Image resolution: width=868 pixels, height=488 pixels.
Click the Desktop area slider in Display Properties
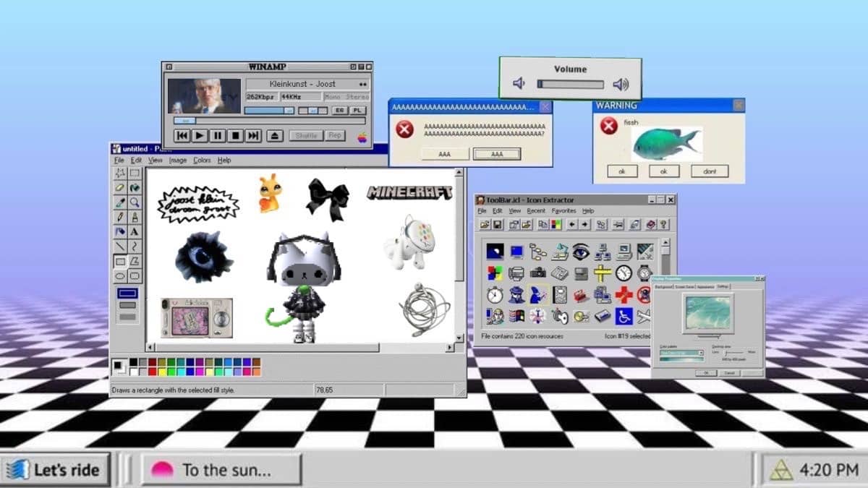pos(733,353)
